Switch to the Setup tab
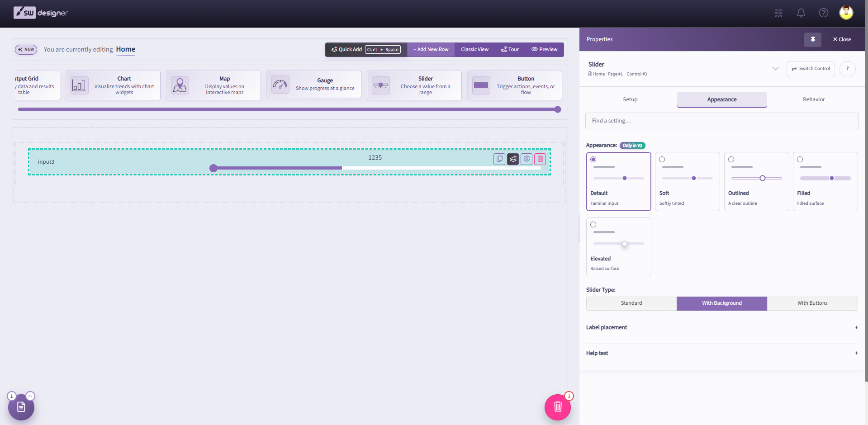Image resolution: width=868 pixels, height=425 pixels. pyautogui.click(x=630, y=99)
